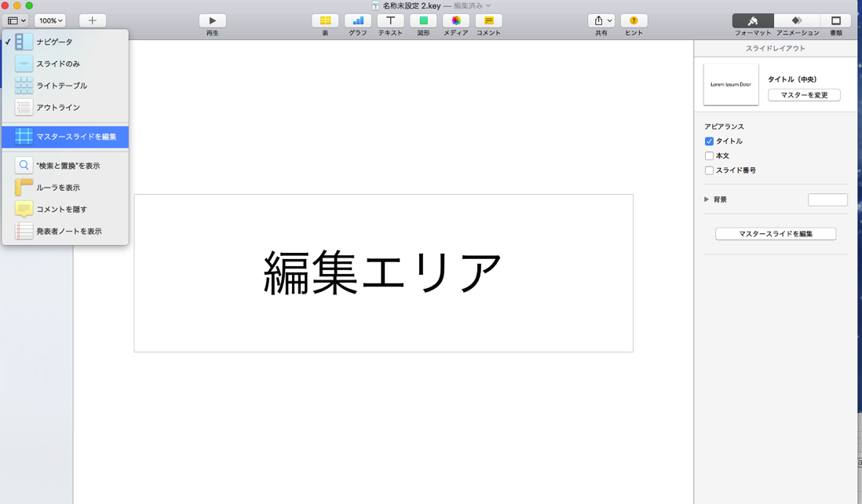Choose ルーラを表示 menu entry
862x504 pixels.
(x=65, y=188)
